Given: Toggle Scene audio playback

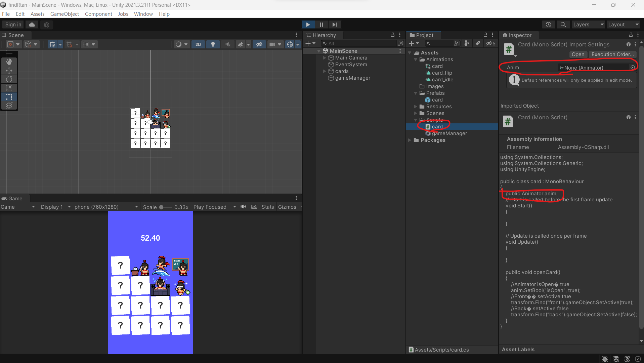Looking at the screenshot, I should pos(228,44).
